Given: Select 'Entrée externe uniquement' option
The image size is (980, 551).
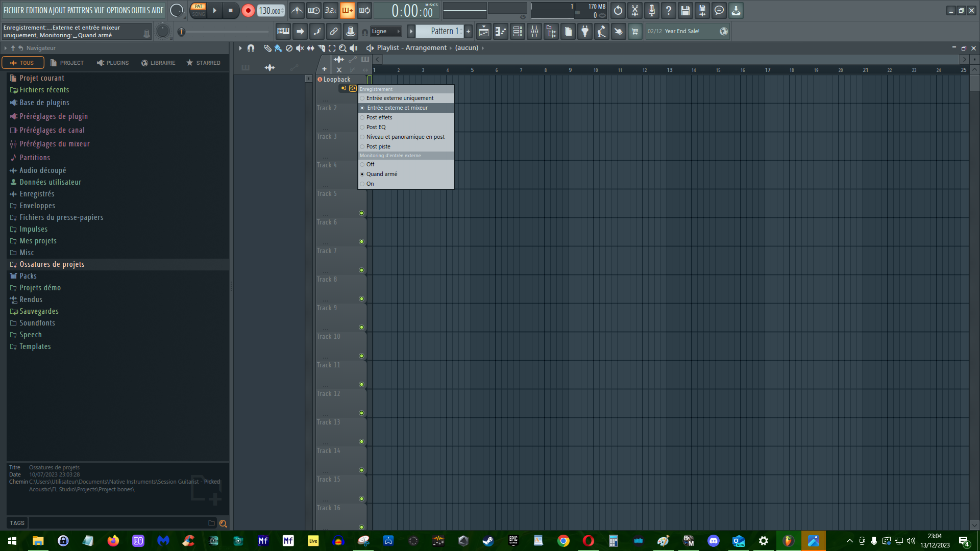Looking at the screenshot, I should point(400,98).
